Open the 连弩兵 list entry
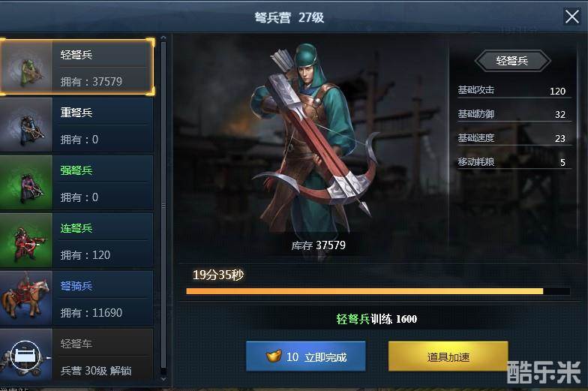 pos(76,240)
